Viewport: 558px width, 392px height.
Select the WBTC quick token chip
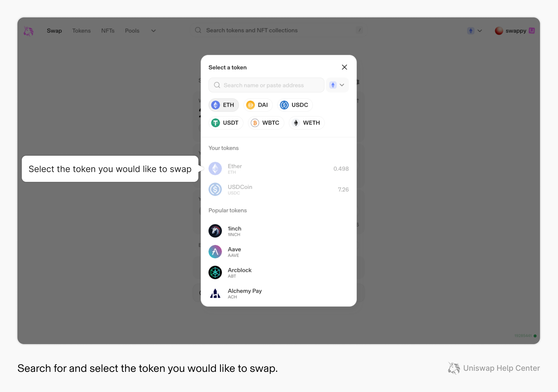click(x=266, y=123)
